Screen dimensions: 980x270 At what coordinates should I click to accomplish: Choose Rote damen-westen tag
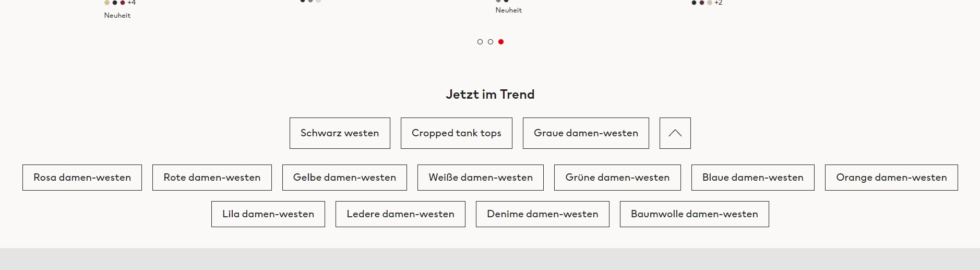tap(212, 178)
